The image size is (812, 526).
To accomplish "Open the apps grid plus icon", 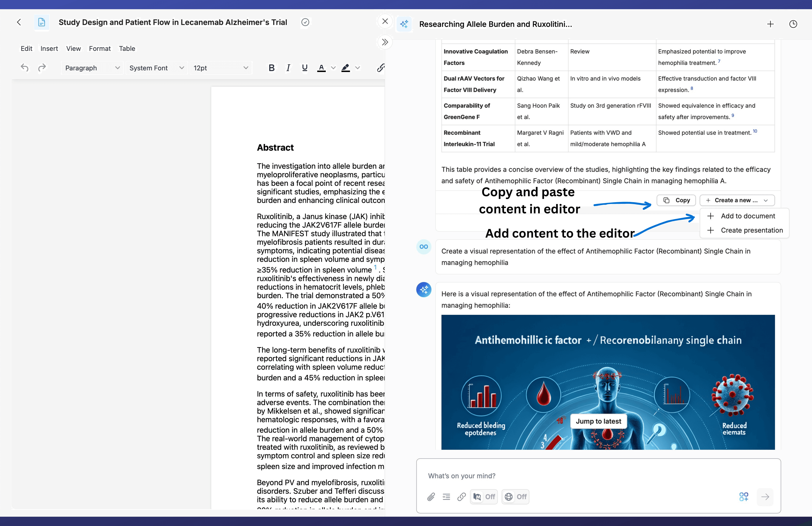I will click(x=744, y=497).
